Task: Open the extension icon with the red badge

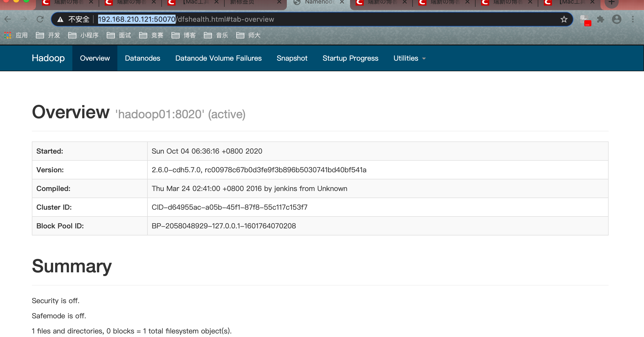Action: 586,20
